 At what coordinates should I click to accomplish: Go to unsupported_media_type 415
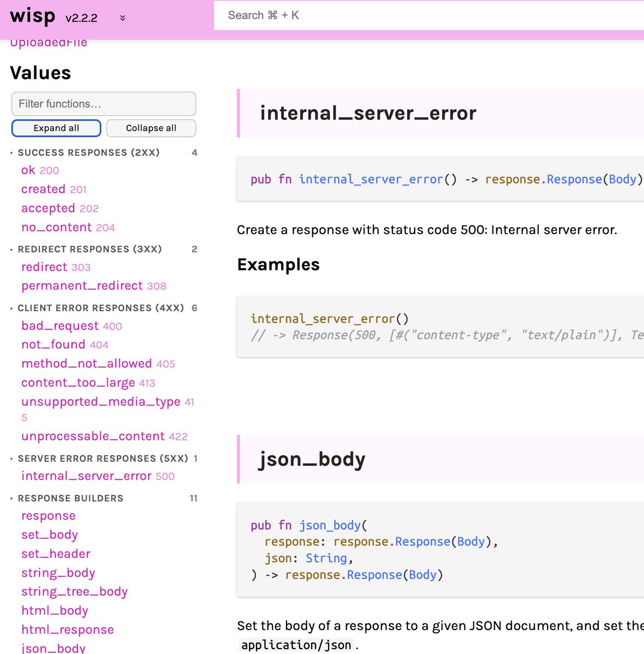pos(108,409)
